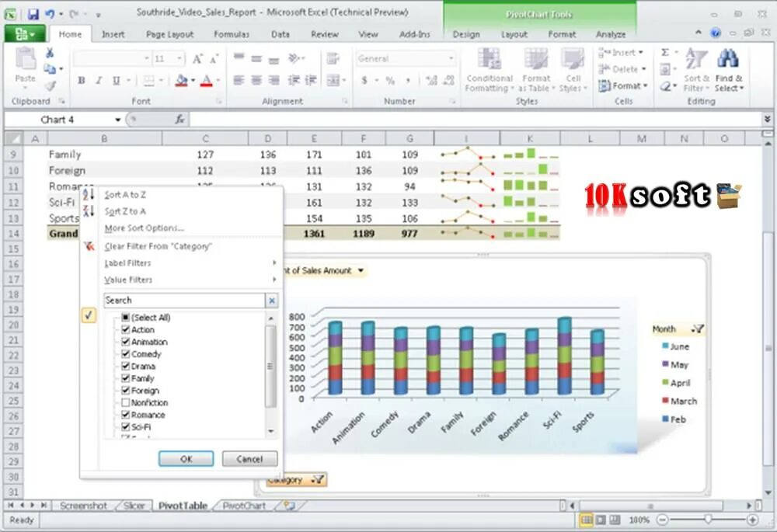The height and width of the screenshot is (532, 777).
Task: Check the Nonfiction category
Action: (x=125, y=403)
